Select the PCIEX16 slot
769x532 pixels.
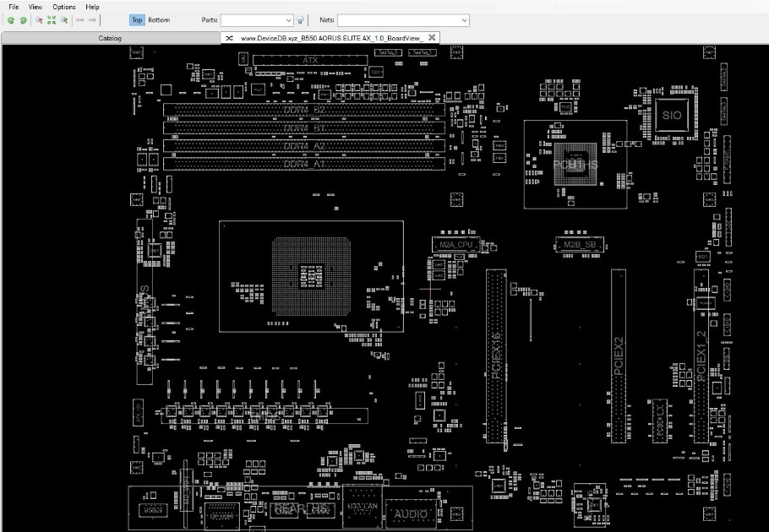(496, 356)
